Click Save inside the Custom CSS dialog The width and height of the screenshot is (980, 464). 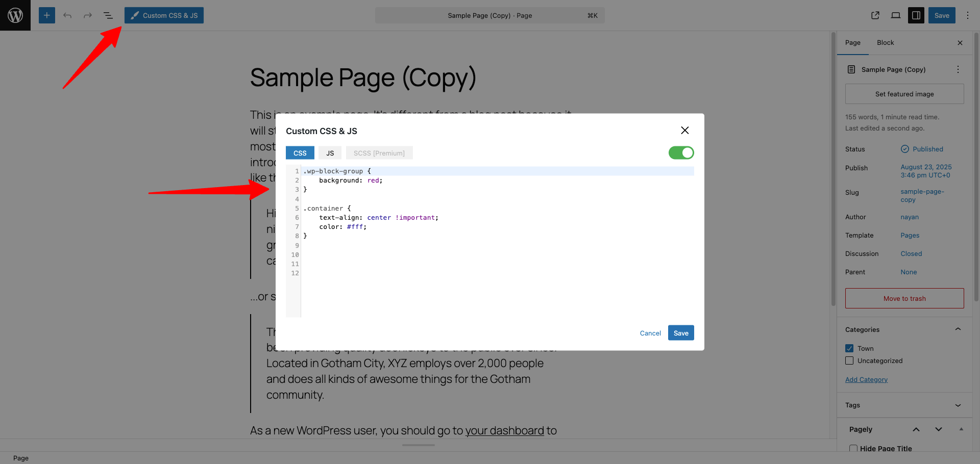pyautogui.click(x=680, y=332)
